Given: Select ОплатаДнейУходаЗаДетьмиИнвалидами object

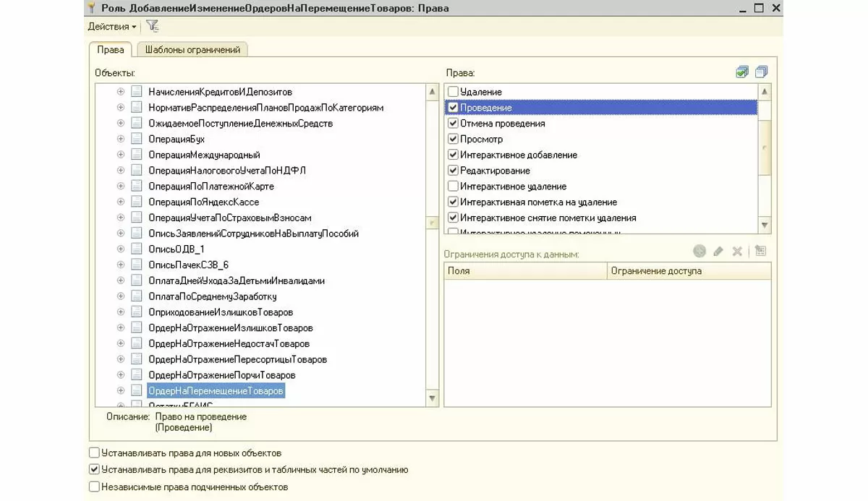Looking at the screenshot, I should coord(237,281).
